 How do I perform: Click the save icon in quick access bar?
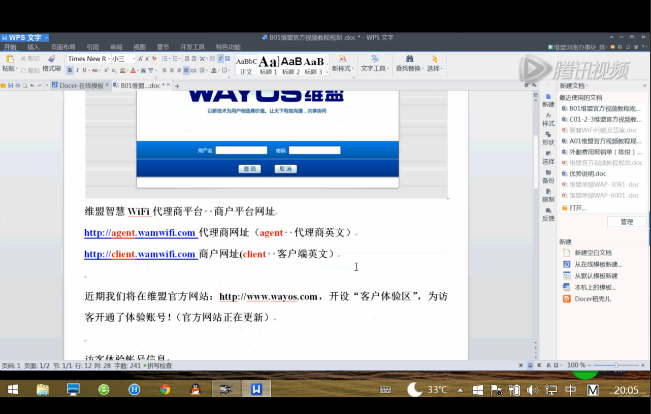(x=10, y=86)
